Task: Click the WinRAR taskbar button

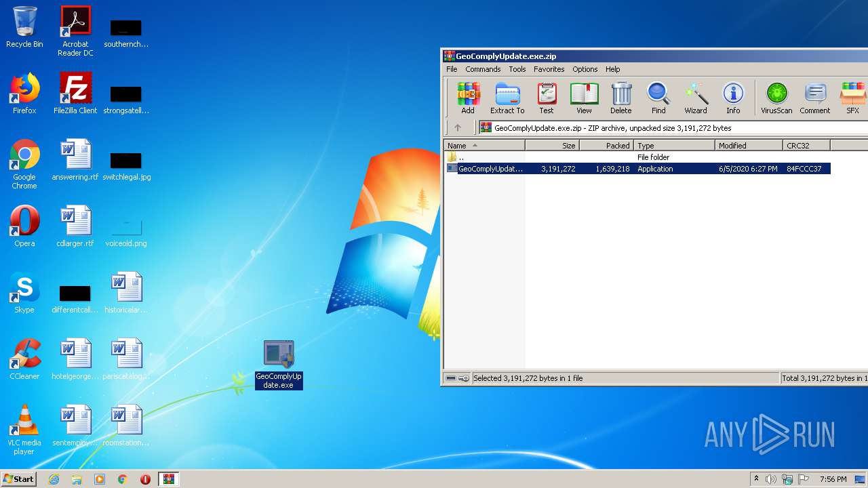Action: [168, 479]
